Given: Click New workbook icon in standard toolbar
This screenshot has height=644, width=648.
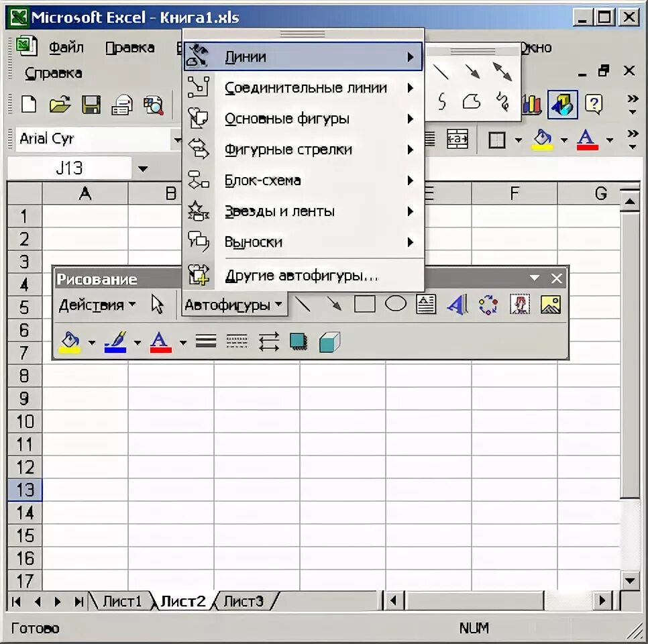Looking at the screenshot, I should [x=29, y=104].
